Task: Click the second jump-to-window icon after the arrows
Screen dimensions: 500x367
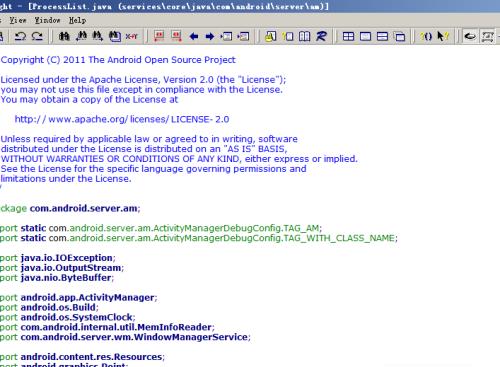Action: 243,36
